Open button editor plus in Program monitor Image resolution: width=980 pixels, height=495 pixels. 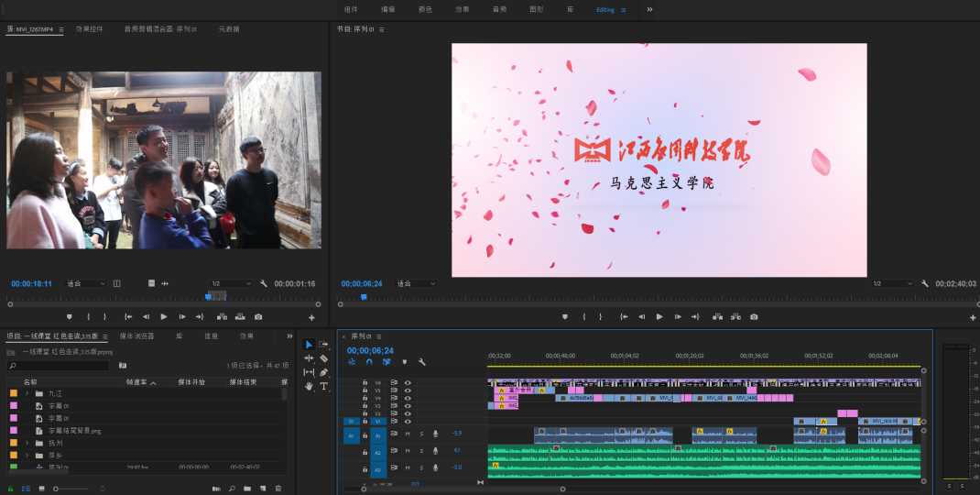[x=973, y=318]
